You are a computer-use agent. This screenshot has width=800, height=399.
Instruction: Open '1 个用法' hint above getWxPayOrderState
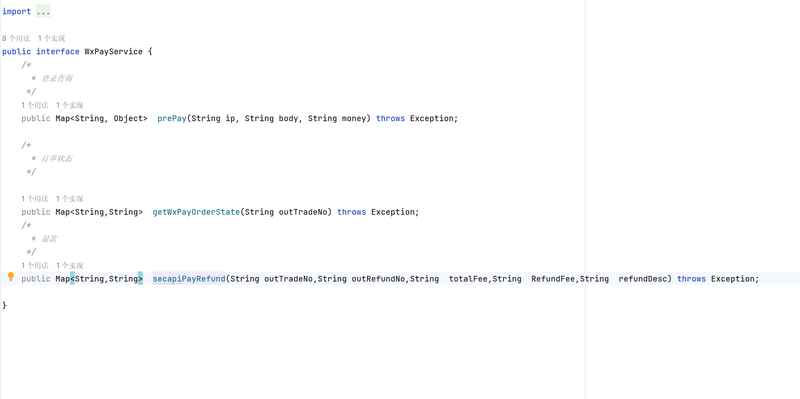[x=35, y=198]
